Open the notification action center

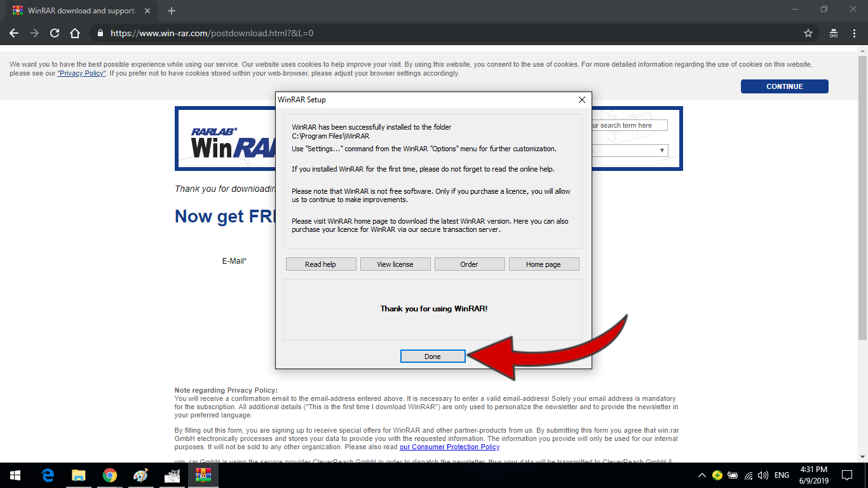tap(847, 475)
